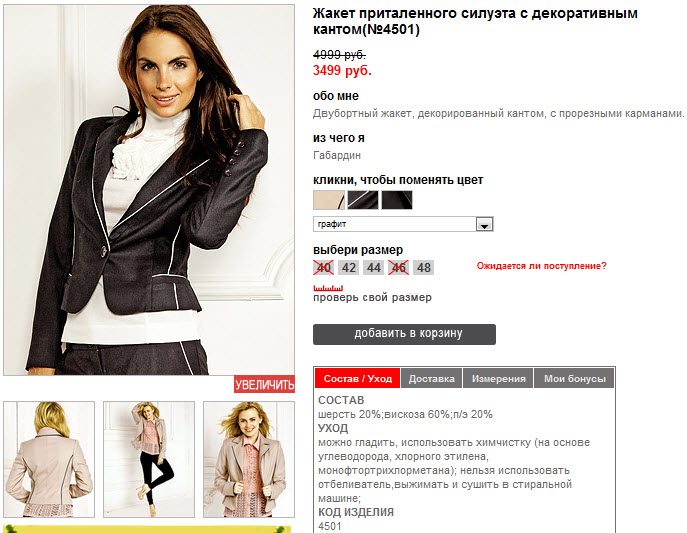Screen dimensions: 687x533
Task: Select the beige color swatch
Action: tap(329, 200)
